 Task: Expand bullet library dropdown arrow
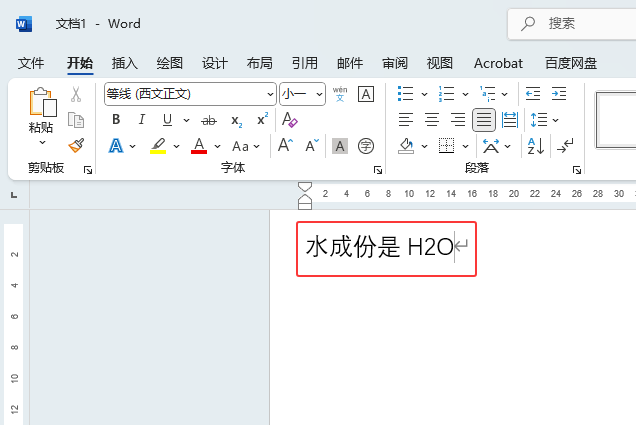(424, 94)
